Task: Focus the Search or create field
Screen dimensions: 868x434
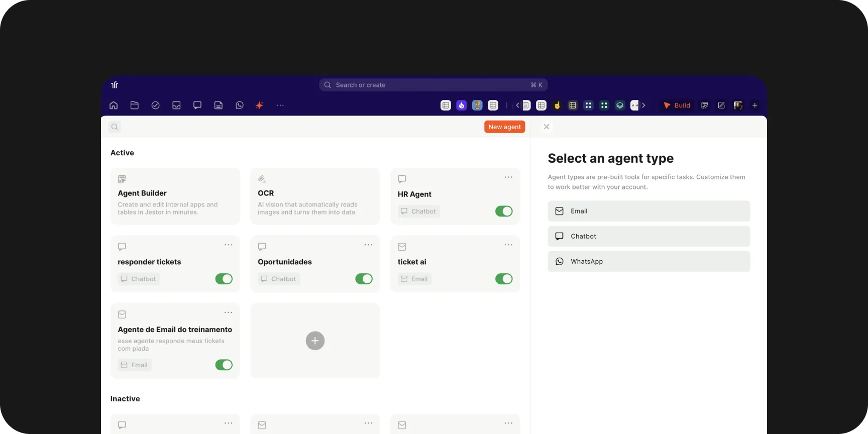Action: (x=433, y=85)
